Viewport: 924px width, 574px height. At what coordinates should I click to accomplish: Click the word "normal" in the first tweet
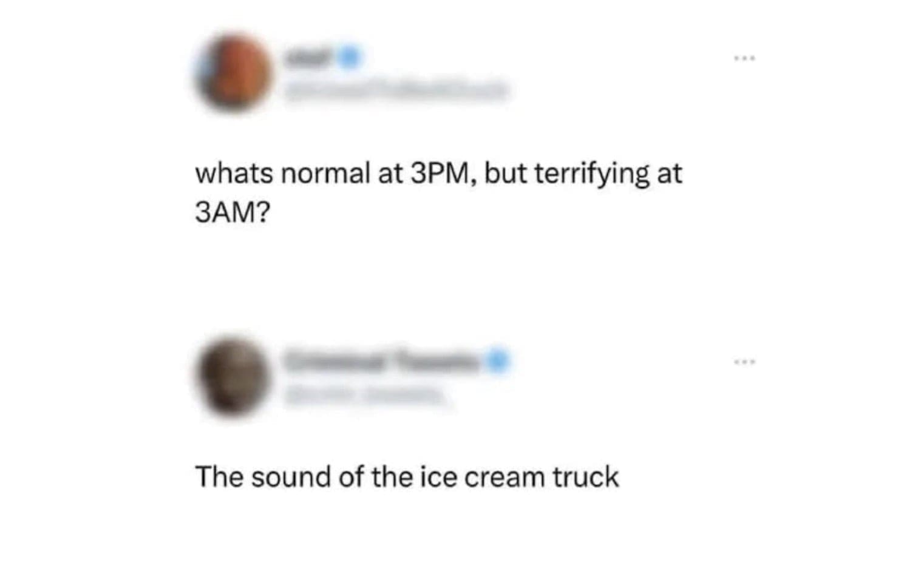click(x=325, y=174)
